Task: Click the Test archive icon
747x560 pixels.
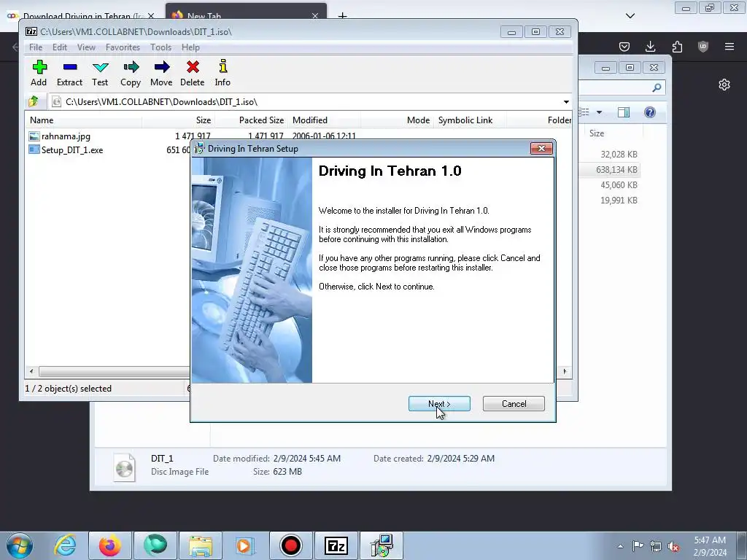Action: (x=100, y=73)
